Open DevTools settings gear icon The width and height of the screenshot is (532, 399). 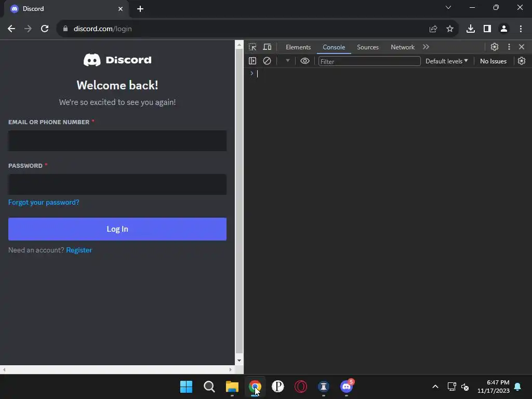pos(495,47)
